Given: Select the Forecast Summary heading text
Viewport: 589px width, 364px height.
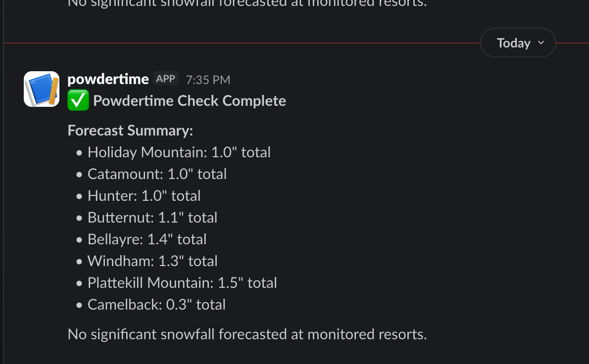Looking at the screenshot, I should [130, 130].
